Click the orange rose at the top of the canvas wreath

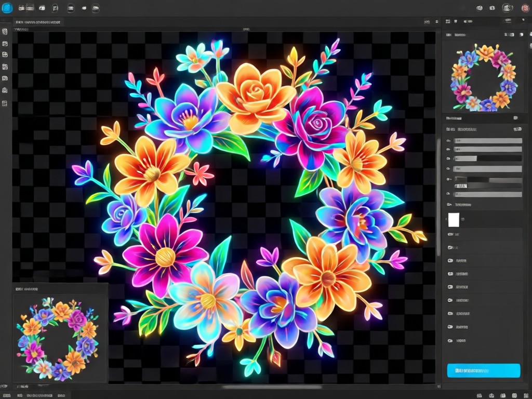tap(255, 97)
